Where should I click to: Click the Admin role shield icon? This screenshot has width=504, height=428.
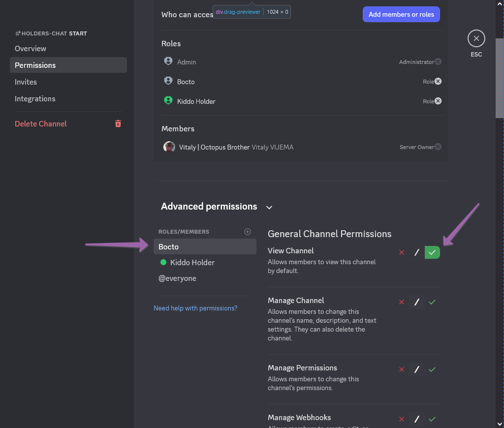pos(168,61)
